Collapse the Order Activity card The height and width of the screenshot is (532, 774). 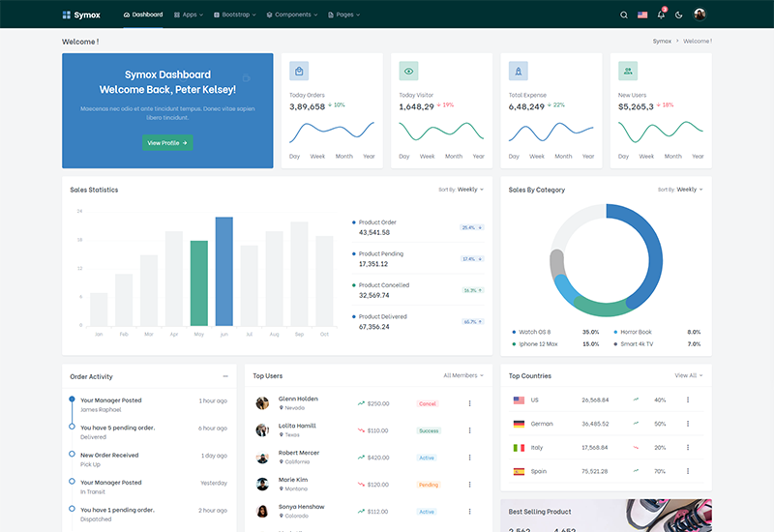tap(225, 376)
